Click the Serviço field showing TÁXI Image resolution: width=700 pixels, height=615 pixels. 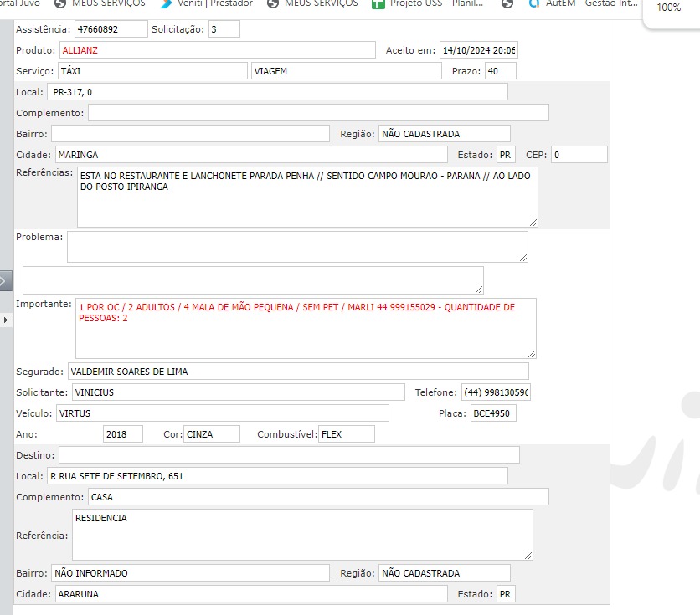coord(152,71)
